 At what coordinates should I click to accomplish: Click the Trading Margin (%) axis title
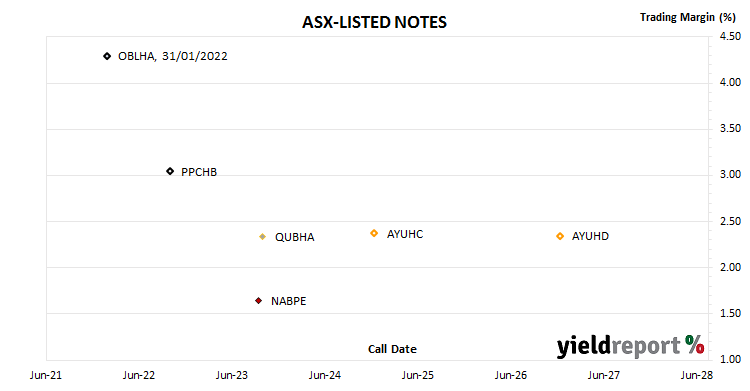(x=687, y=17)
